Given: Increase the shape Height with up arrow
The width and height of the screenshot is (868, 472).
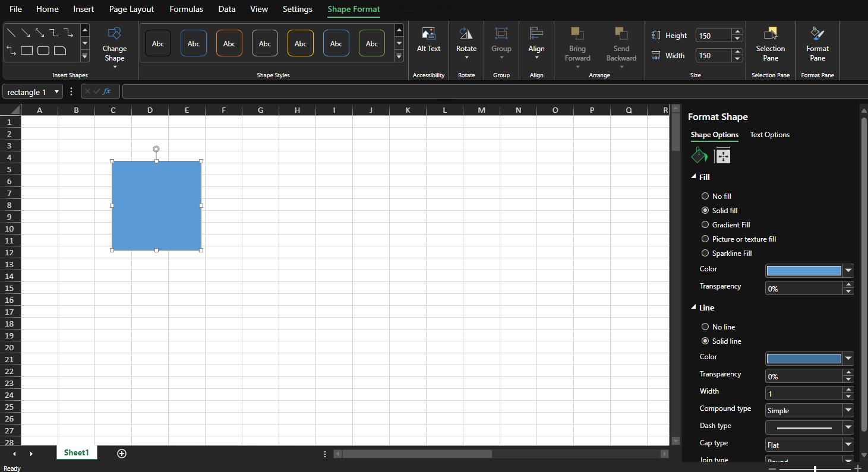Looking at the screenshot, I should click(x=737, y=32).
